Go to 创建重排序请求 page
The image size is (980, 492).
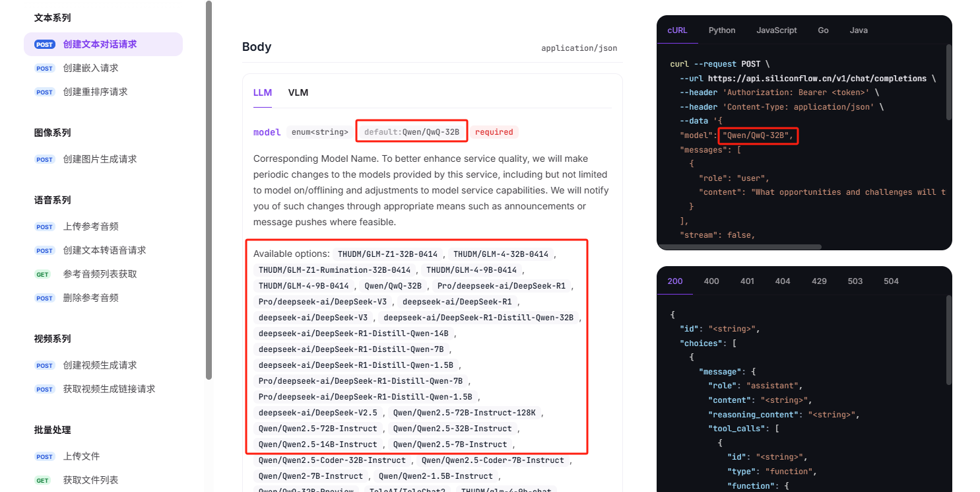[95, 92]
